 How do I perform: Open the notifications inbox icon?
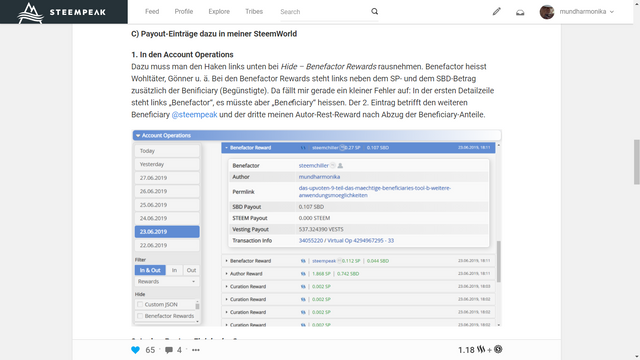(520, 12)
